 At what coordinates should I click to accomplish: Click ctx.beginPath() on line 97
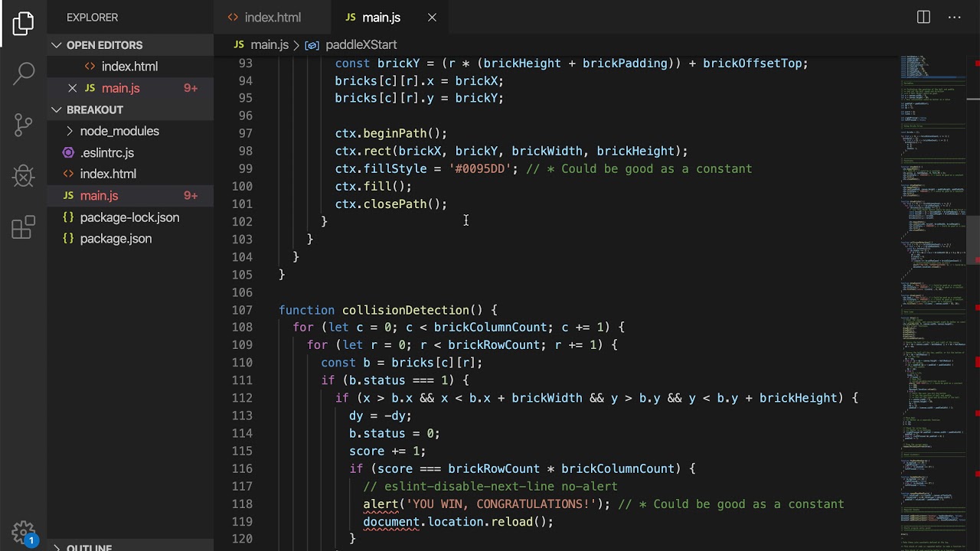tap(390, 133)
